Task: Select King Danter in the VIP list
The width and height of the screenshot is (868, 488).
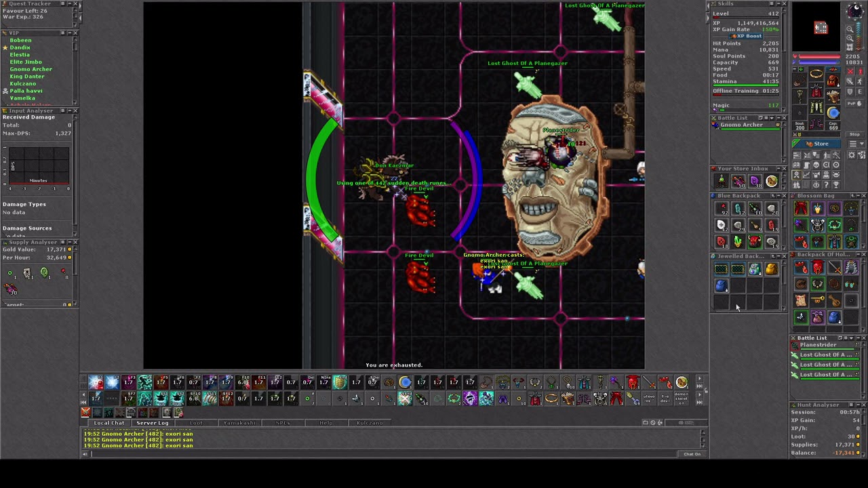Action: click(x=27, y=77)
